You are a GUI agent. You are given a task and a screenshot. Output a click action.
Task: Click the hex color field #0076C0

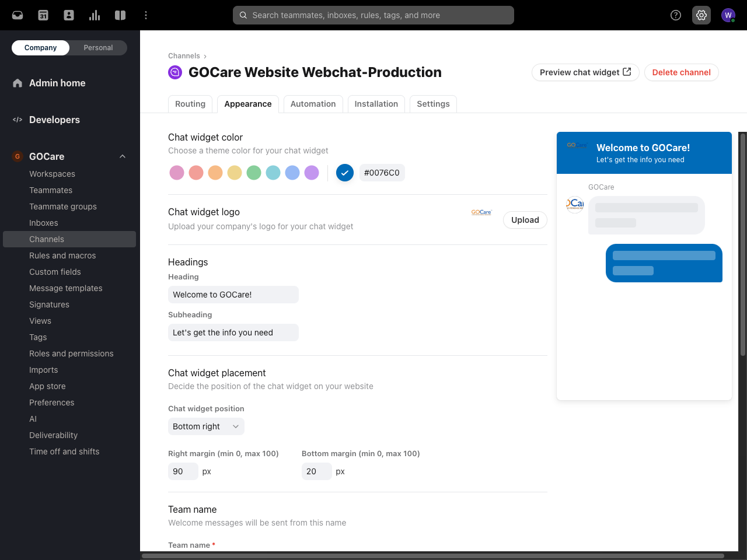pos(382,173)
